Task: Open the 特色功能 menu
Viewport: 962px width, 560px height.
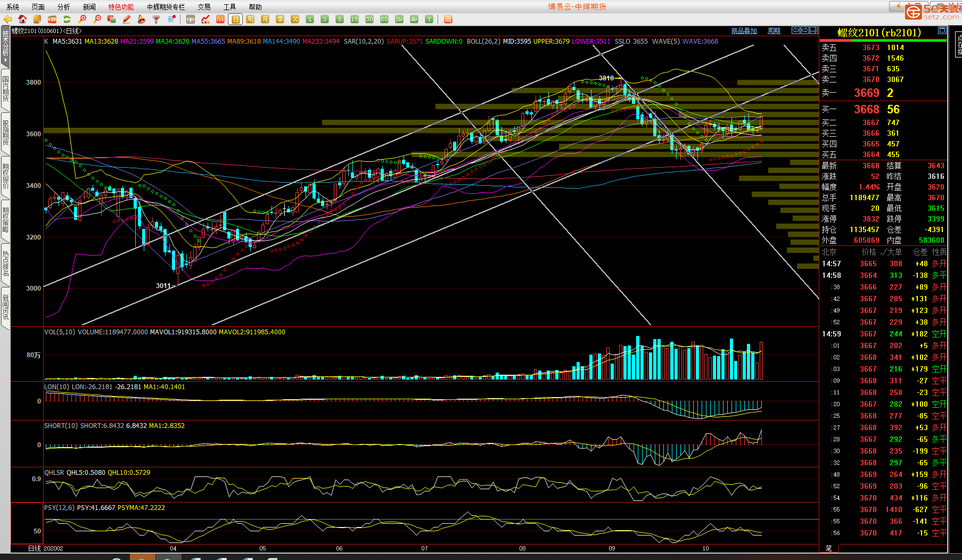Action: click(x=121, y=7)
